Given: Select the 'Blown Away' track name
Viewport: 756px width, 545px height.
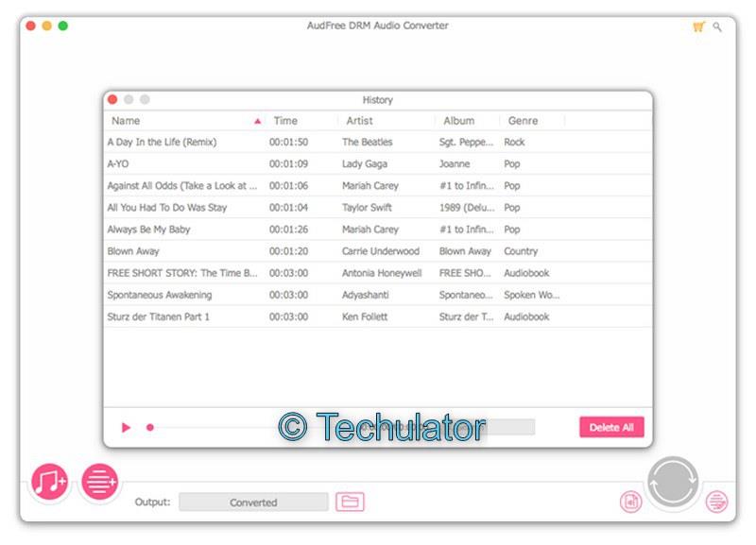Looking at the screenshot, I should (133, 251).
